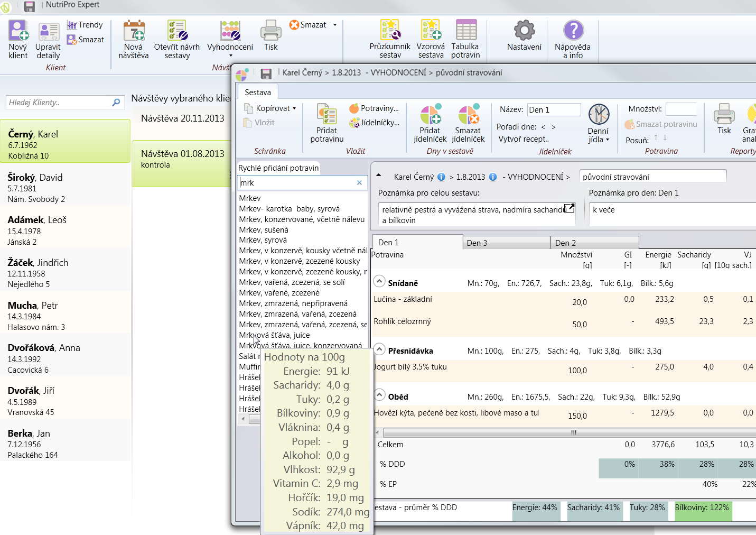Open Průzkumník sestav

click(x=390, y=32)
